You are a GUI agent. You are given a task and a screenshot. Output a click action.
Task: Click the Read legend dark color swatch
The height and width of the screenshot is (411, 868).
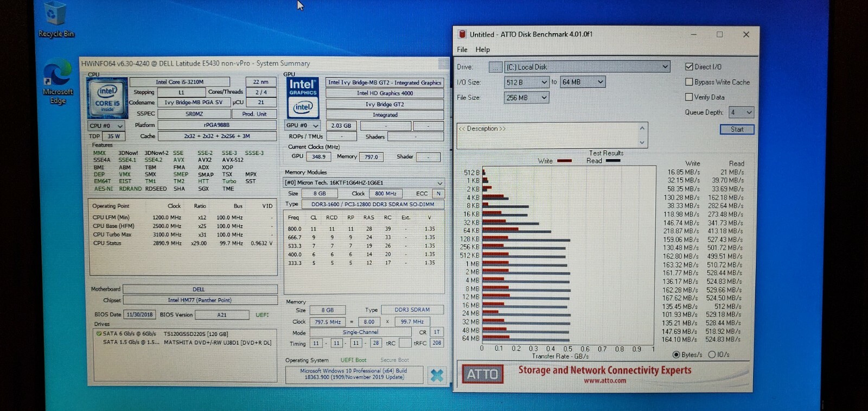point(612,161)
